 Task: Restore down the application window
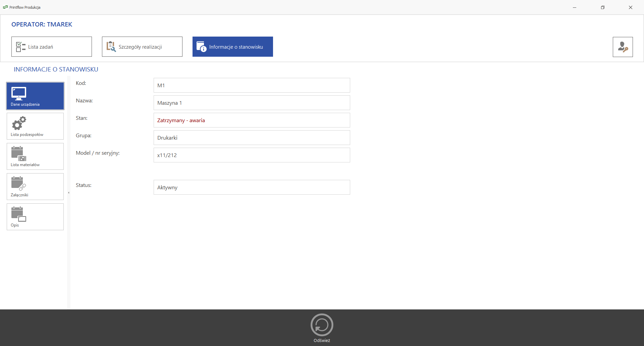tap(602, 7)
